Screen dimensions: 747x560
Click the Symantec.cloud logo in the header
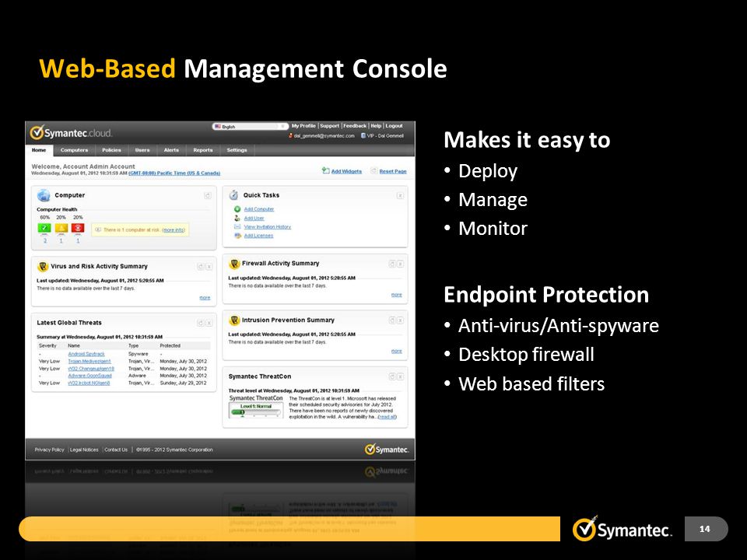(71, 133)
